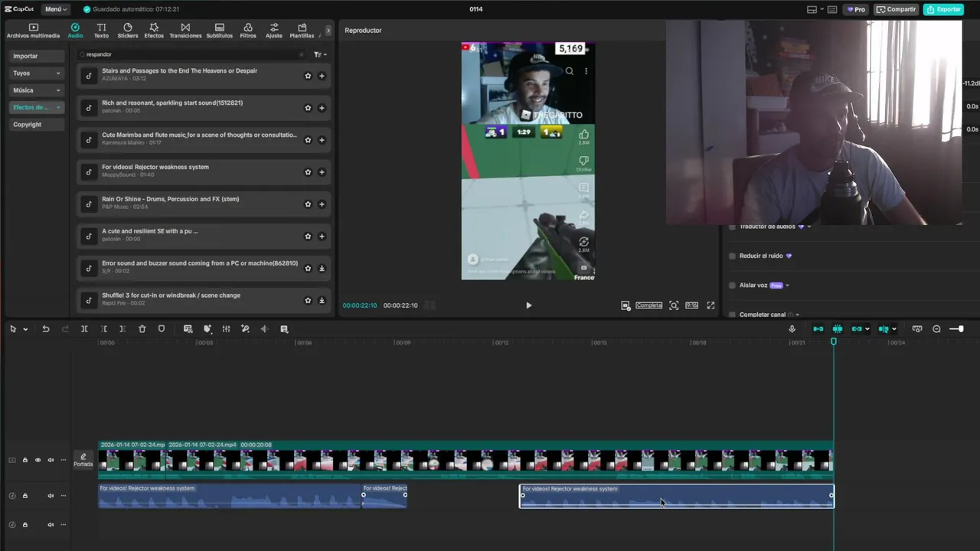Image resolution: width=980 pixels, height=551 pixels.
Task: Click the undo arrow in timeline toolbar
Action: click(46, 329)
